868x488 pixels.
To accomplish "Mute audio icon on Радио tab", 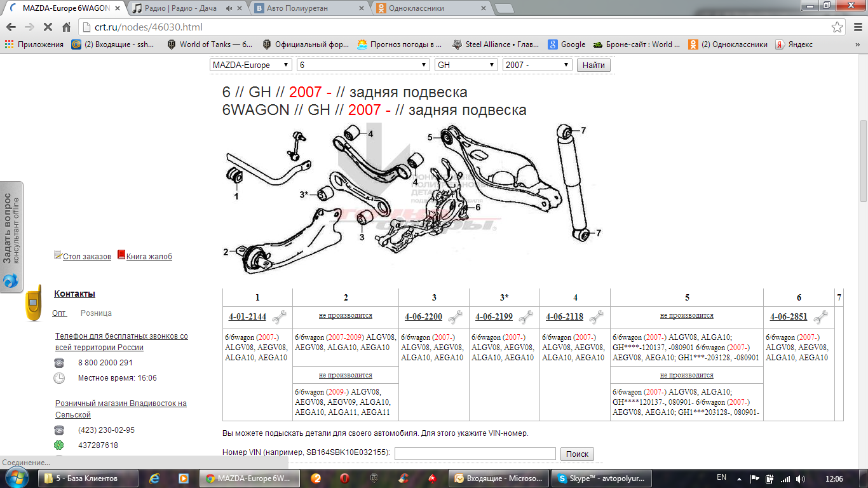I will [x=229, y=8].
